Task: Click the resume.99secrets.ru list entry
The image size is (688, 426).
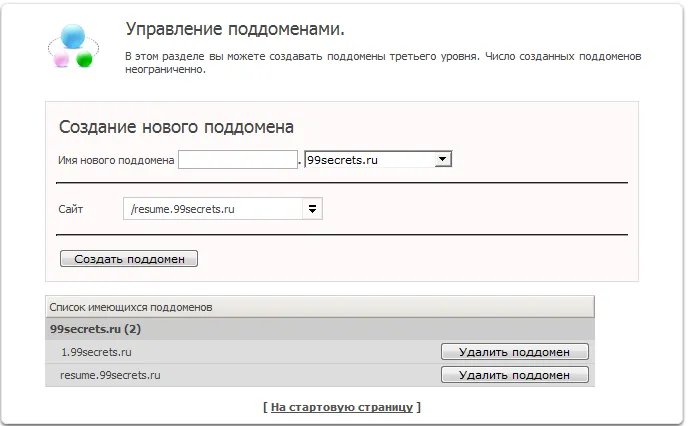Action: 110,376
